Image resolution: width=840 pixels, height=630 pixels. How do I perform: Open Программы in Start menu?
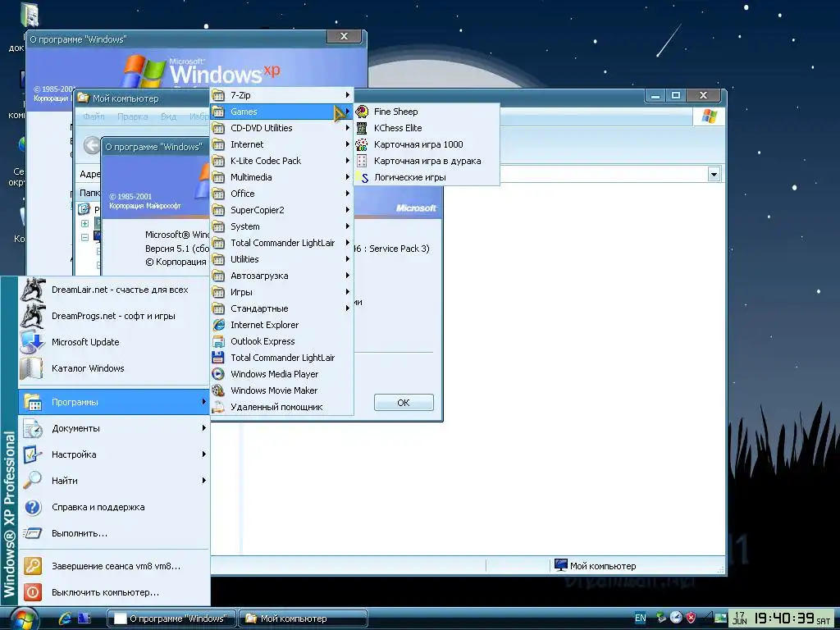(x=113, y=402)
